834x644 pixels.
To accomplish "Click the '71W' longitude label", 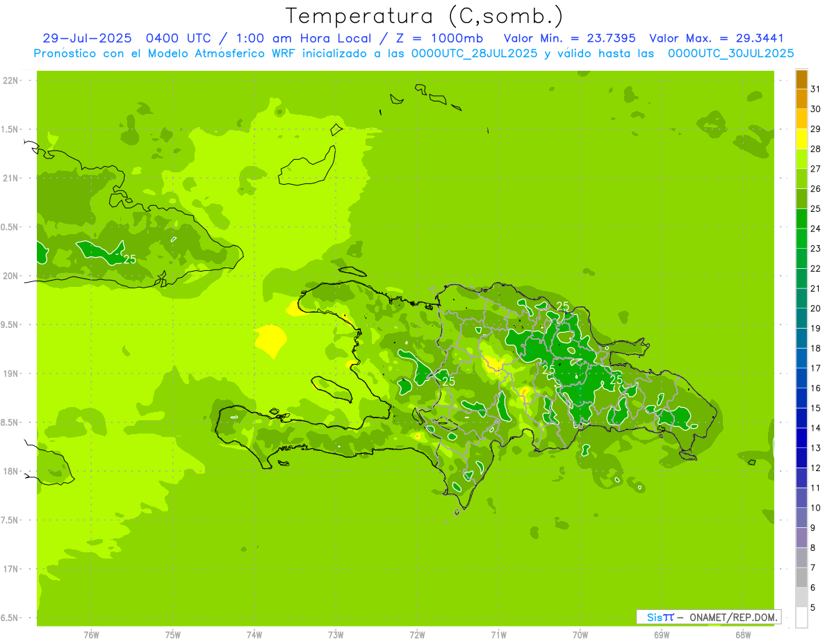I will pos(498,635).
